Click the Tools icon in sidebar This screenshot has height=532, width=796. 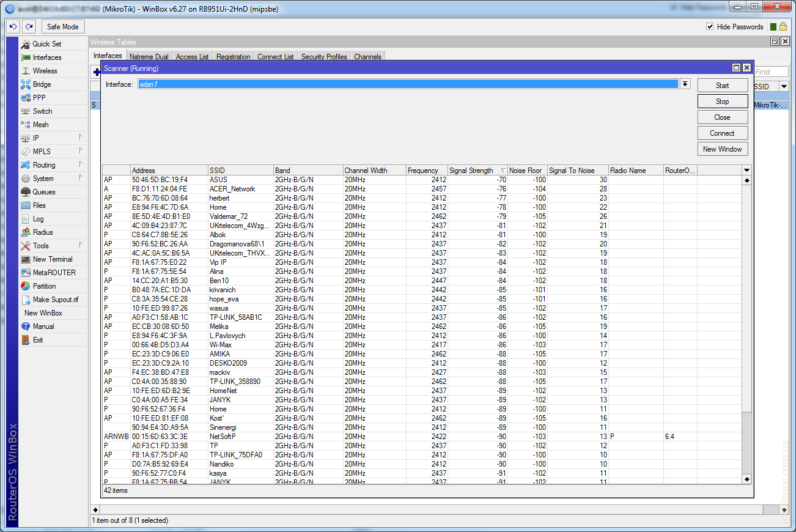25,246
